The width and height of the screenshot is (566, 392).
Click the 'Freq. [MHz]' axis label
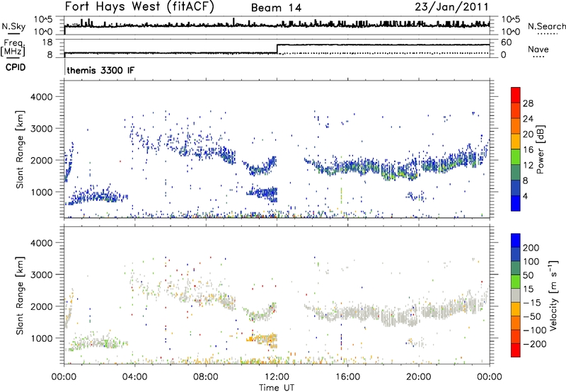click(13, 47)
